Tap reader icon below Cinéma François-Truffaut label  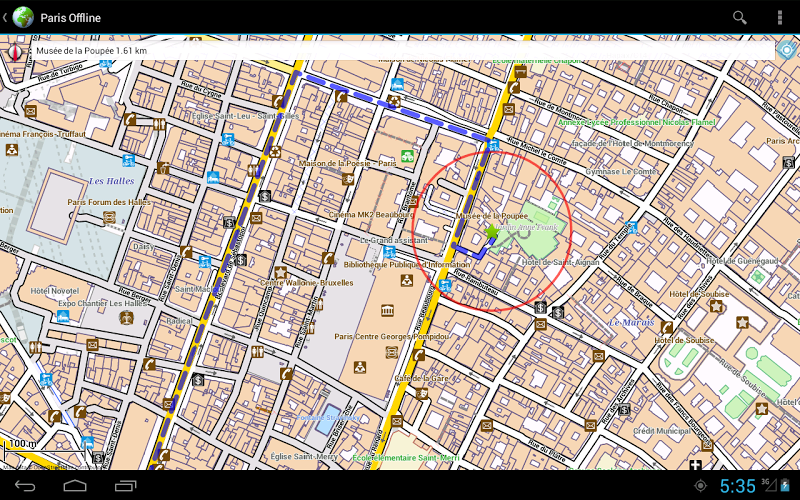[x=11, y=149]
